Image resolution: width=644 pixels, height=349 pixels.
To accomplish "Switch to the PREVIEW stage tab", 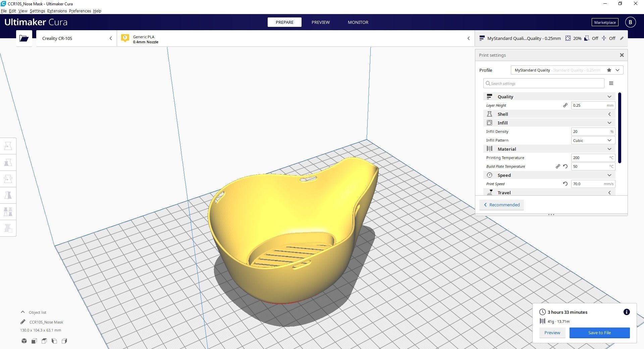I will [320, 22].
